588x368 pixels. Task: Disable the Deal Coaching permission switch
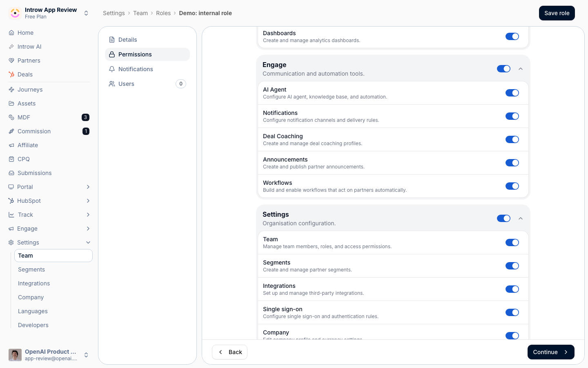tap(512, 139)
